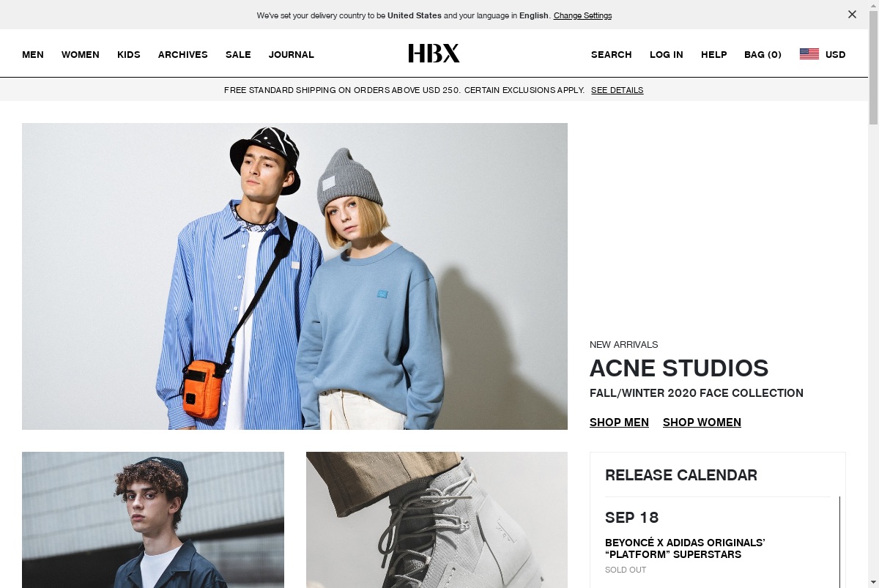The height and width of the screenshot is (588, 879).
Task: Open the WOMEN menu
Action: coord(81,55)
